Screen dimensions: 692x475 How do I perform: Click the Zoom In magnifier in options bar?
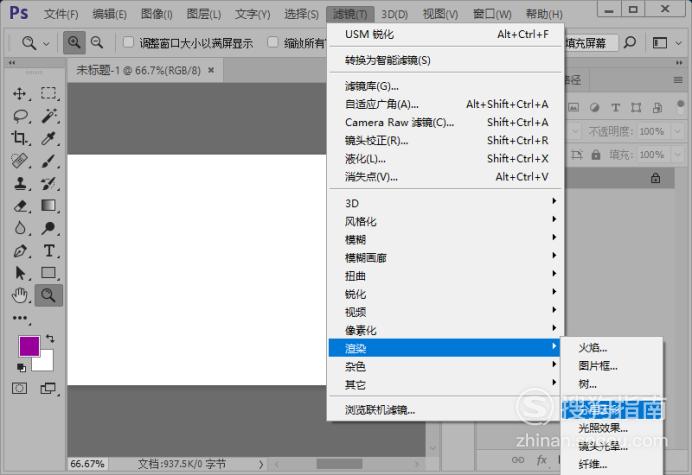coord(74,42)
